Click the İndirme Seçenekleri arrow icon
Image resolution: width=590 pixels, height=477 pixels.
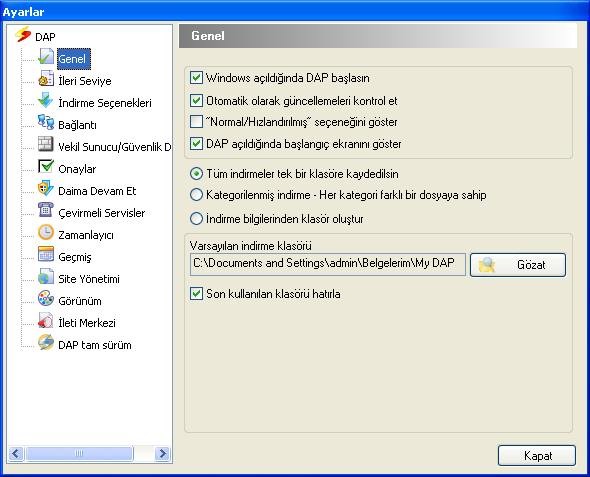[46, 100]
